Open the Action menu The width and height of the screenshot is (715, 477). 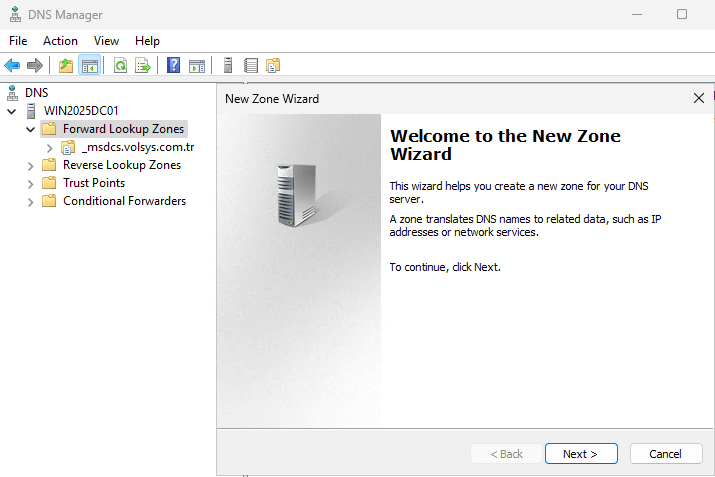60,41
